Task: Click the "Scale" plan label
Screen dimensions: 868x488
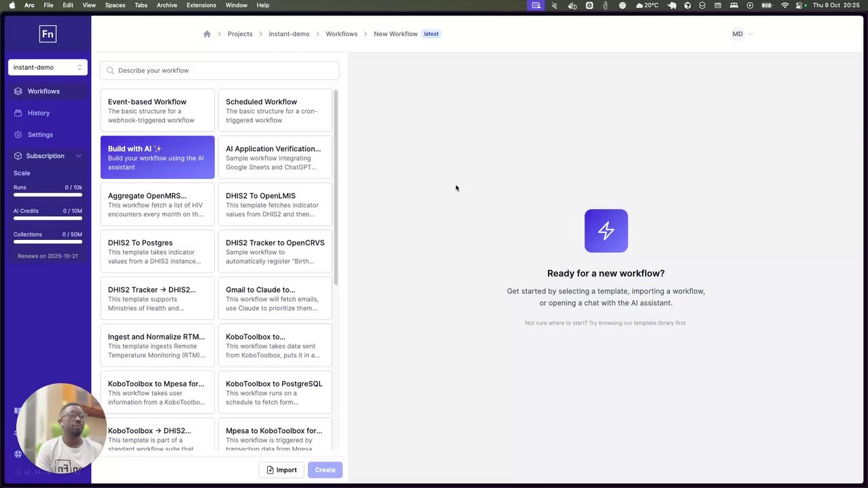Action: click(x=22, y=173)
